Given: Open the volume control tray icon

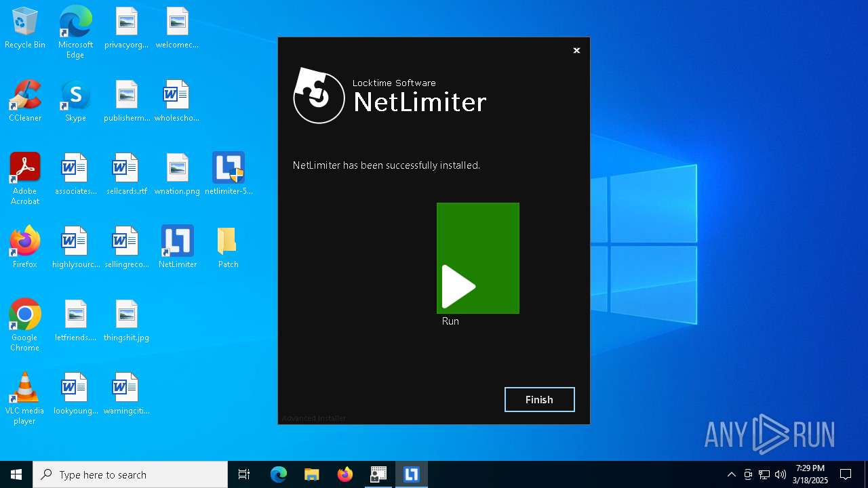Looking at the screenshot, I should click(781, 474).
